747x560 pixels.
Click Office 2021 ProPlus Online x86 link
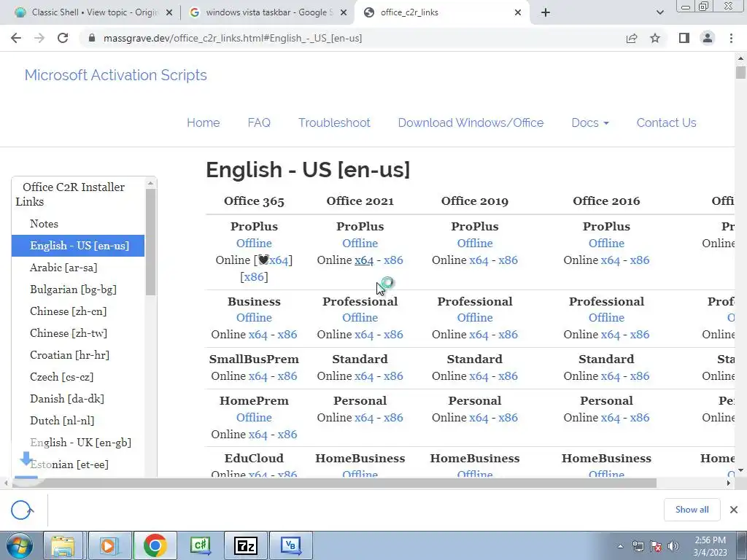pos(393,260)
